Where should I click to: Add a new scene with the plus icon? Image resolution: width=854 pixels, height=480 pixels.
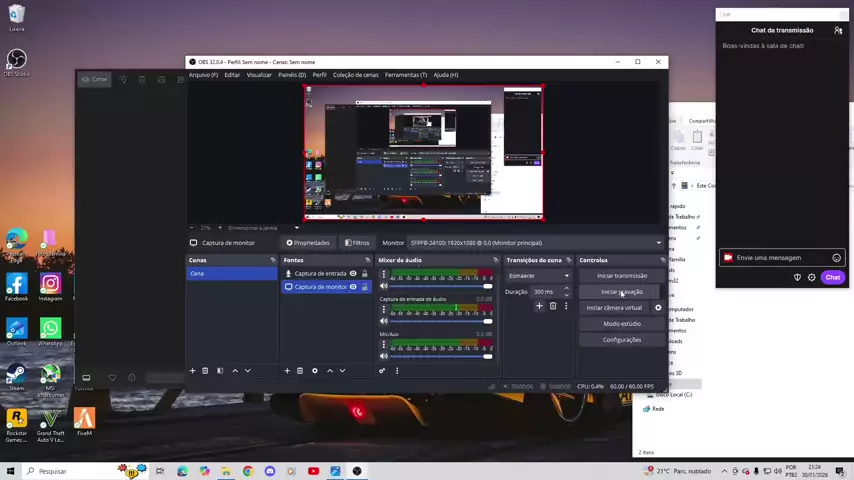pyautogui.click(x=193, y=371)
